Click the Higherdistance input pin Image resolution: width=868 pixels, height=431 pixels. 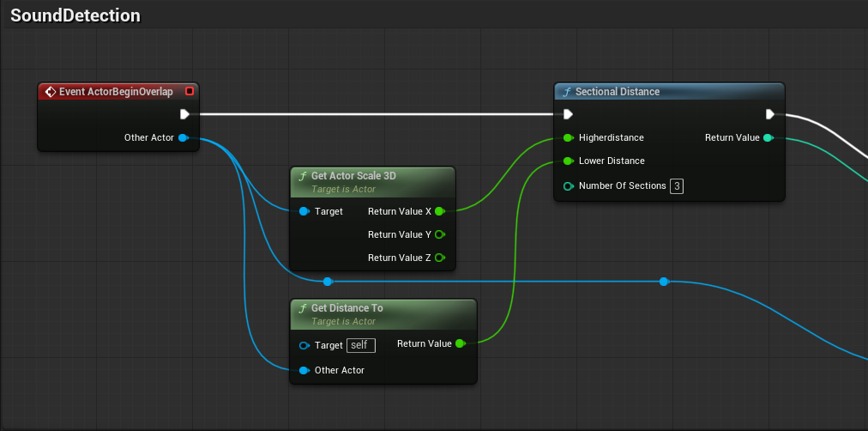coord(568,137)
